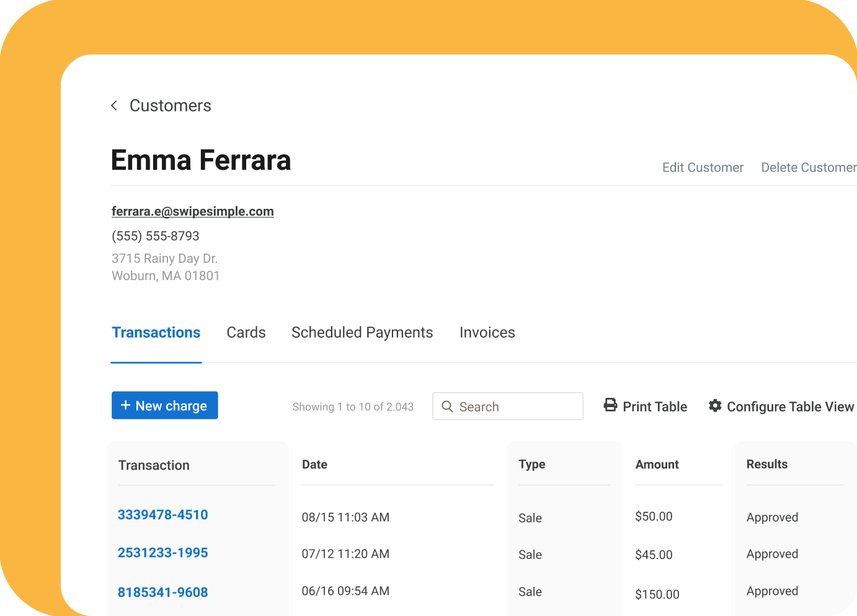Screen dimensions: 857x616
Task: Click the magnifier icon in Search box
Action: [x=447, y=407]
